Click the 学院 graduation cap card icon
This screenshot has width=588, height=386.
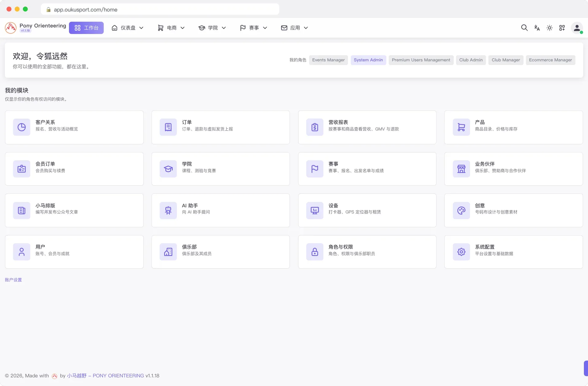click(x=168, y=169)
